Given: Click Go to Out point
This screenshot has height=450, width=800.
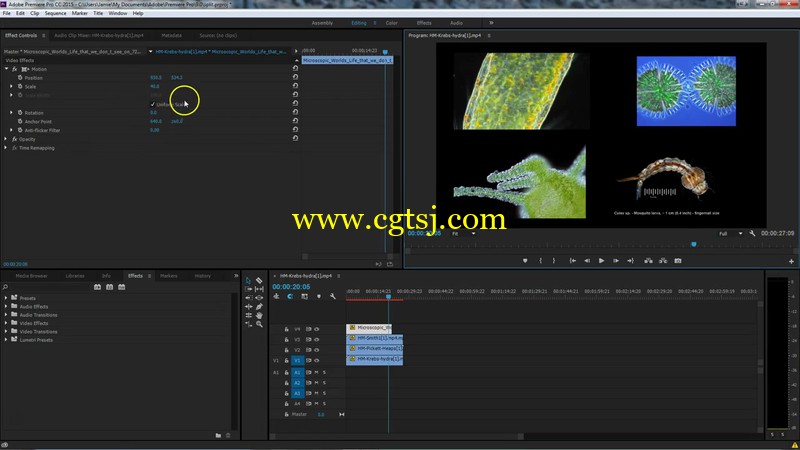Looking at the screenshot, I should click(631, 261).
